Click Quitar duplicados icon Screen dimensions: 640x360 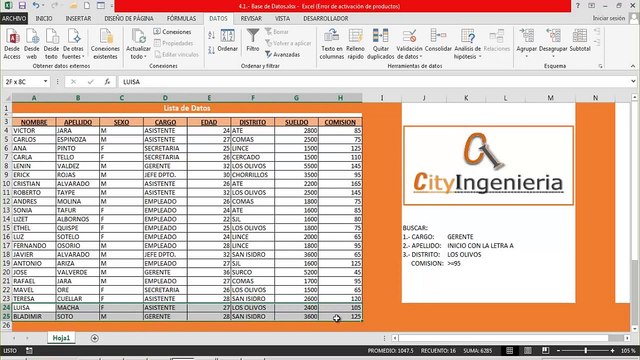click(x=380, y=44)
